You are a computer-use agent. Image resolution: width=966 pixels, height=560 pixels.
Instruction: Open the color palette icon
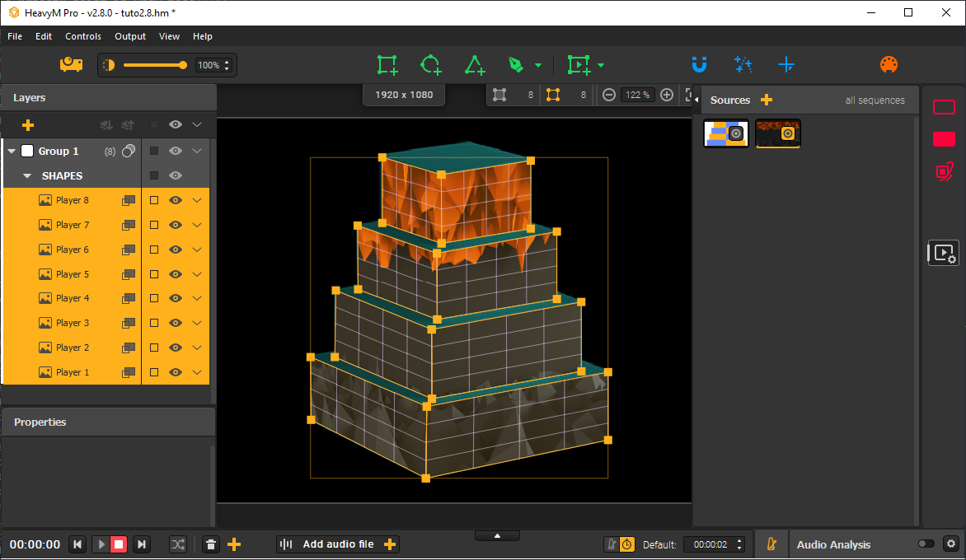tap(889, 65)
